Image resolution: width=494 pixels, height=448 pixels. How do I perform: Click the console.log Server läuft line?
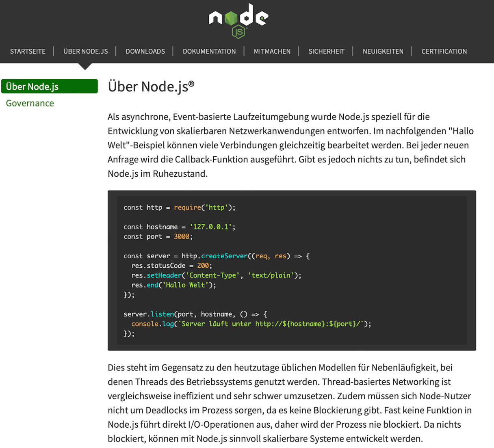(x=251, y=324)
